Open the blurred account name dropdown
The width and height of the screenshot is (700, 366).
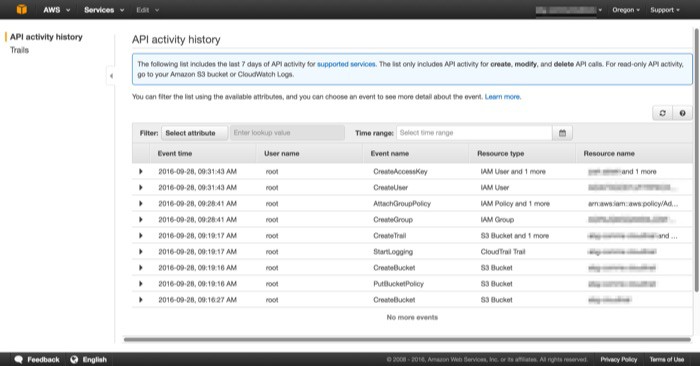[569, 10]
